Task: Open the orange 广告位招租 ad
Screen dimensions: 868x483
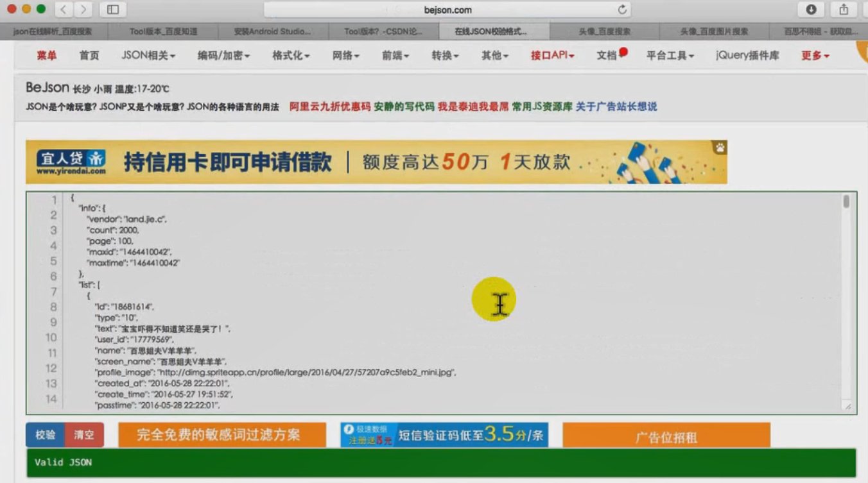Action: click(x=666, y=435)
